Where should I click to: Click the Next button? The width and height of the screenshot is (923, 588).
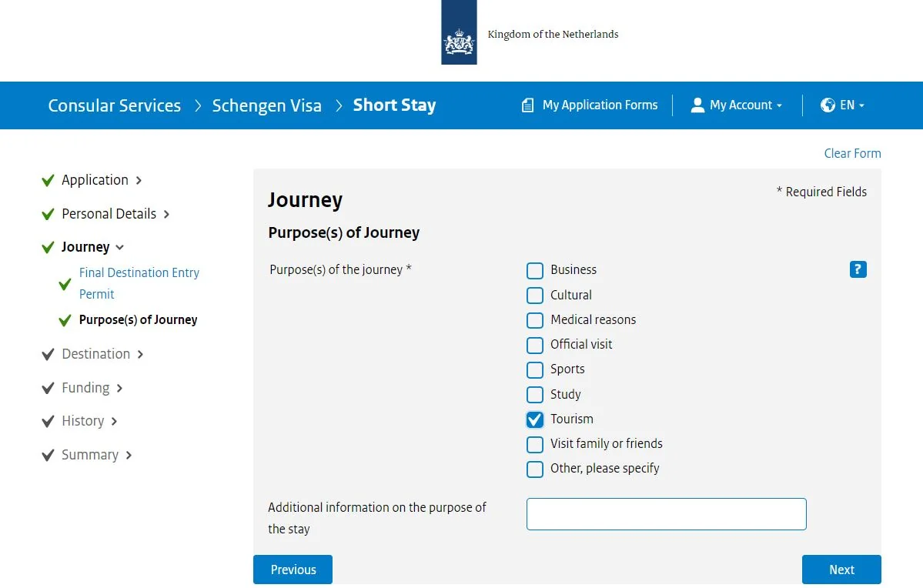[x=841, y=570]
